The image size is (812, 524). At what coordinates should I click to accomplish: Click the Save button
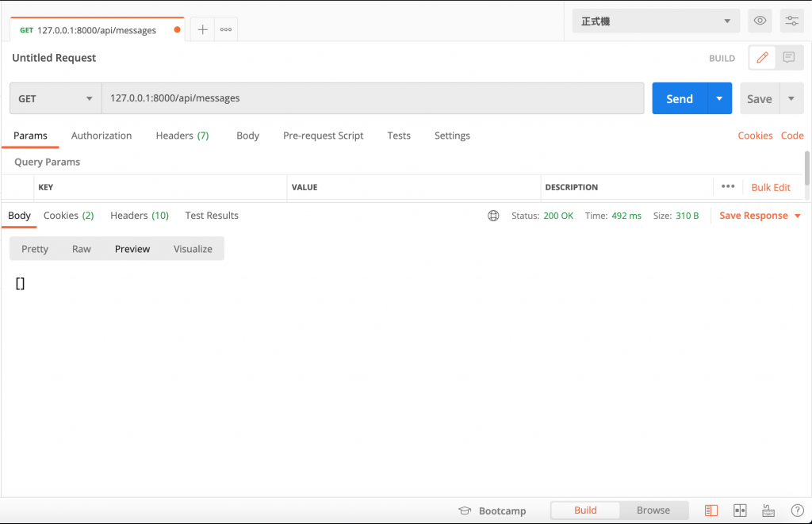point(759,98)
